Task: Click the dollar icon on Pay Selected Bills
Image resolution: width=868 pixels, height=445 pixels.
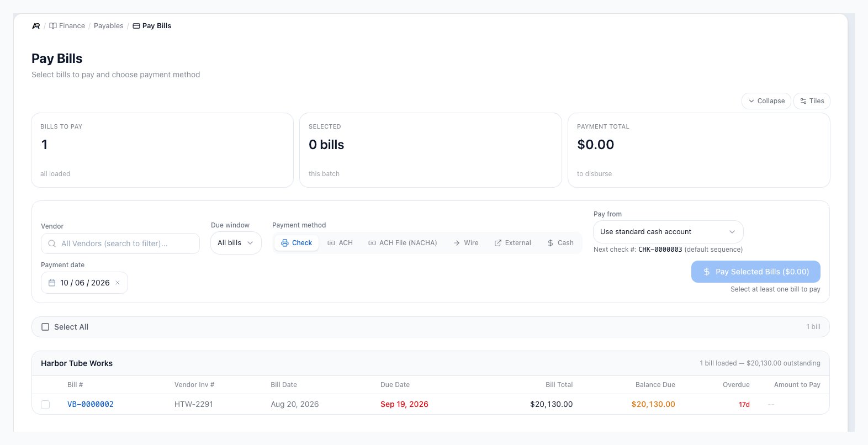Action: click(x=706, y=272)
